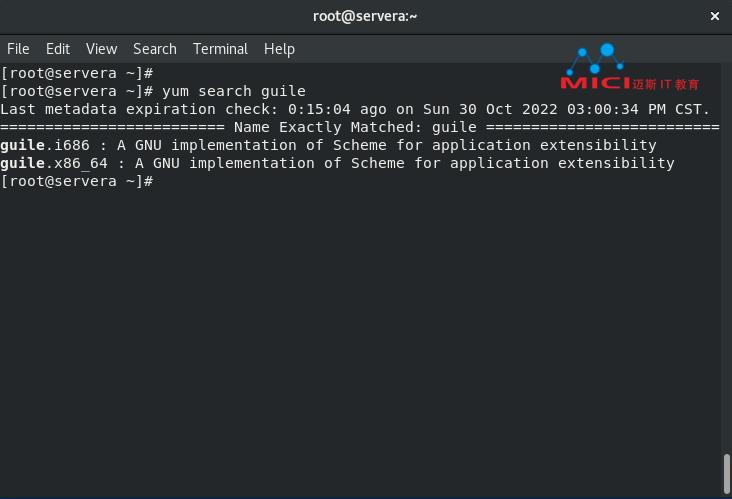Open the Search menu

(155, 49)
